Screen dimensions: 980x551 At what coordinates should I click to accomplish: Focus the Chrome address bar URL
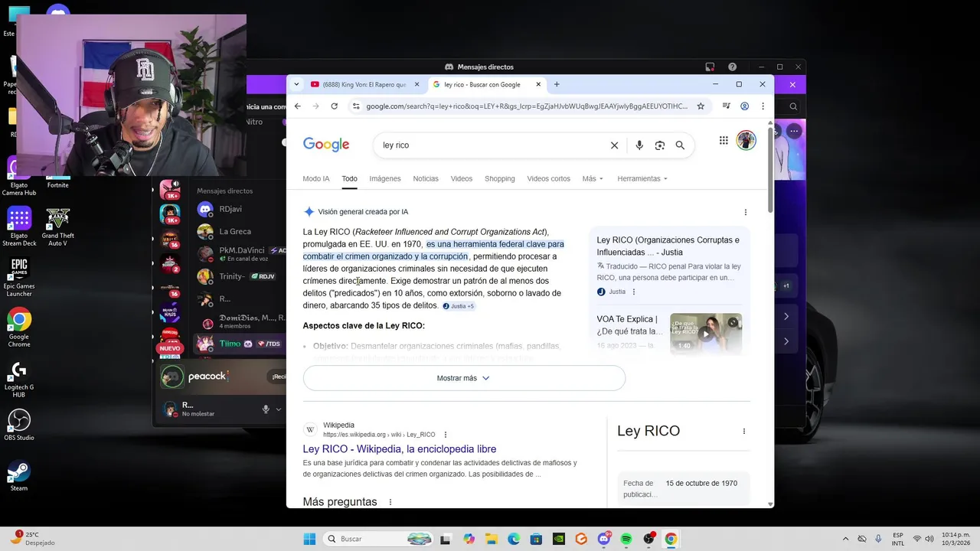click(x=527, y=106)
